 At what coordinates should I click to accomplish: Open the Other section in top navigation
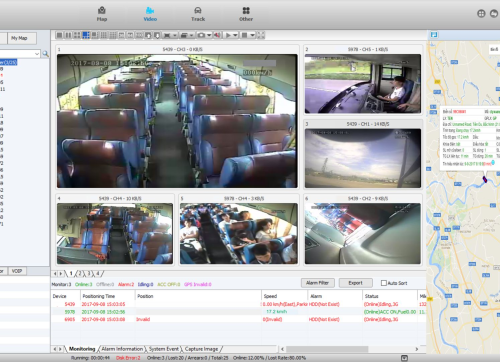click(x=246, y=14)
